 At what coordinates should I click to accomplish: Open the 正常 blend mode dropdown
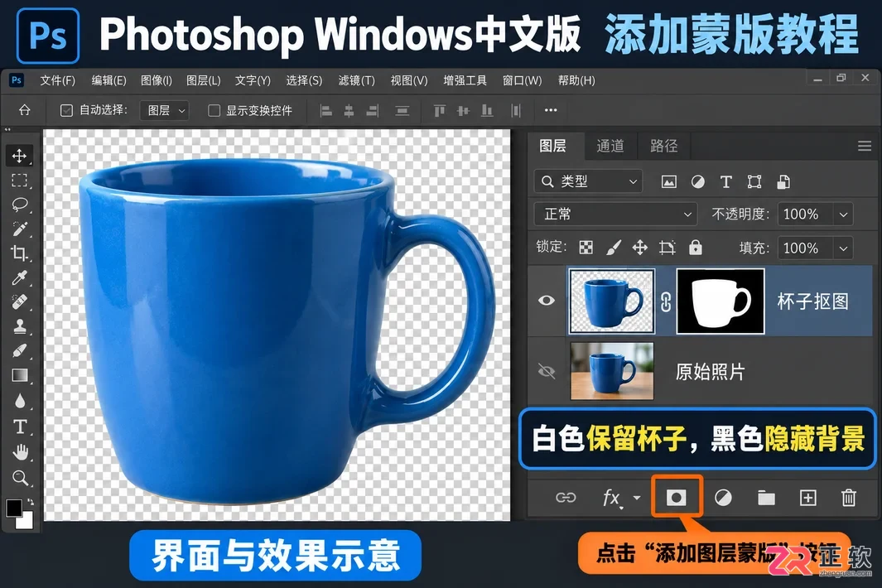(x=615, y=214)
